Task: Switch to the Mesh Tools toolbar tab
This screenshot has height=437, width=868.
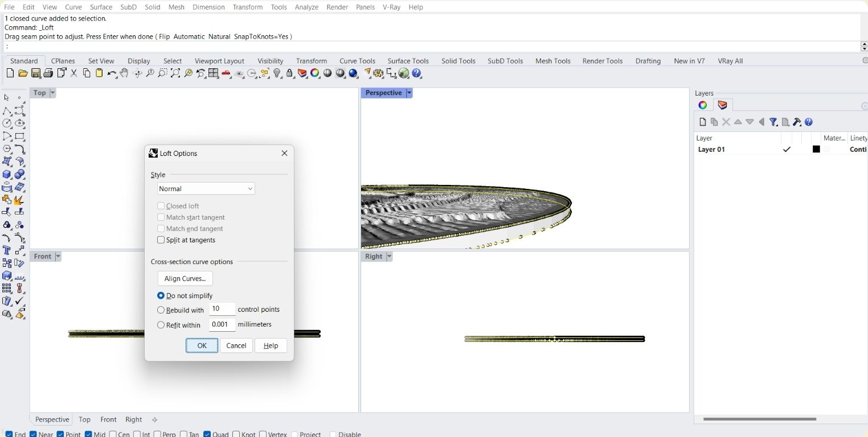Action: [552, 61]
